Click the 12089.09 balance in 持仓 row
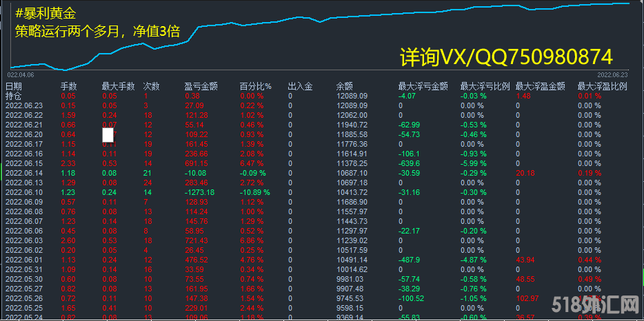The width and height of the screenshot is (644, 321). click(x=352, y=96)
